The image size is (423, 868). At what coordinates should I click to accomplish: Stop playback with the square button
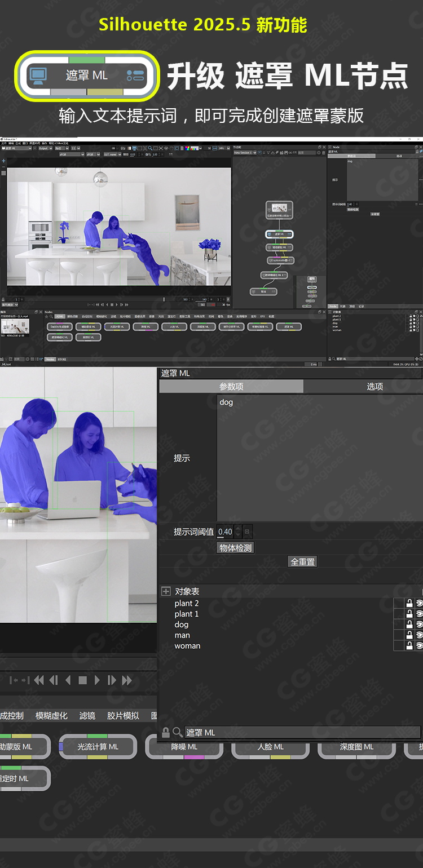click(x=83, y=680)
